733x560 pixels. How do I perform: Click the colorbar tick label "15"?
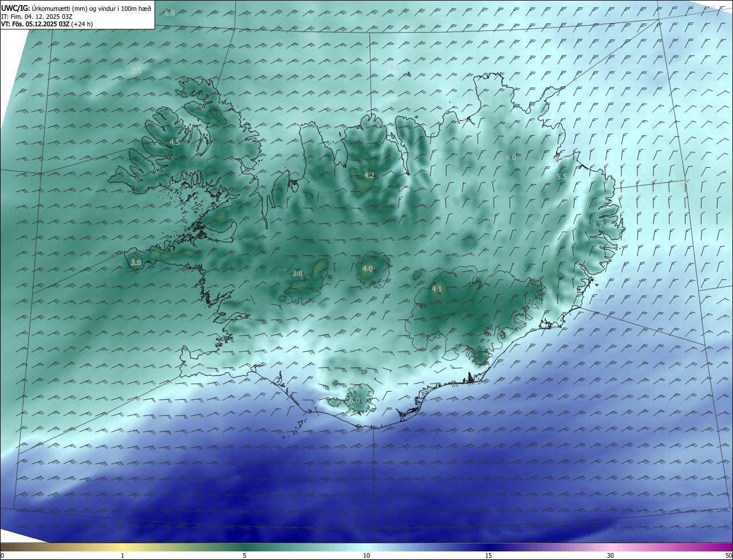coord(488,555)
